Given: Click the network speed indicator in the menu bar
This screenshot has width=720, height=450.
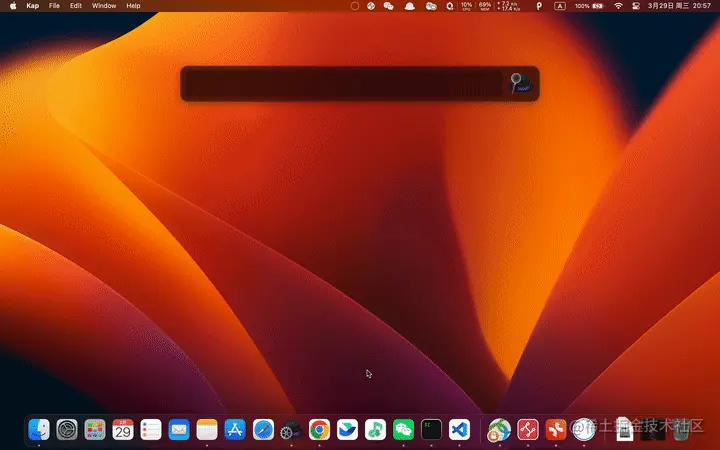Looking at the screenshot, I should [509, 6].
